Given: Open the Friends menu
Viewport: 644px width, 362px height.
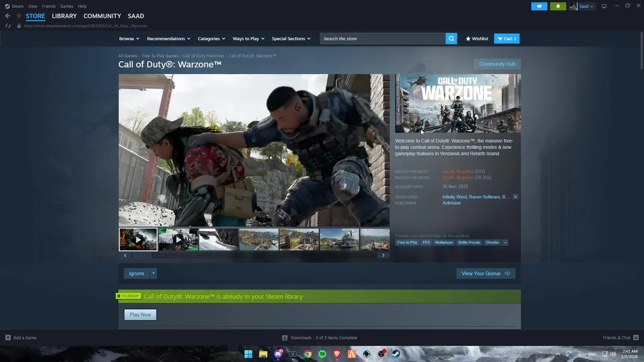Looking at the screenshot, I should click(49, 6).
